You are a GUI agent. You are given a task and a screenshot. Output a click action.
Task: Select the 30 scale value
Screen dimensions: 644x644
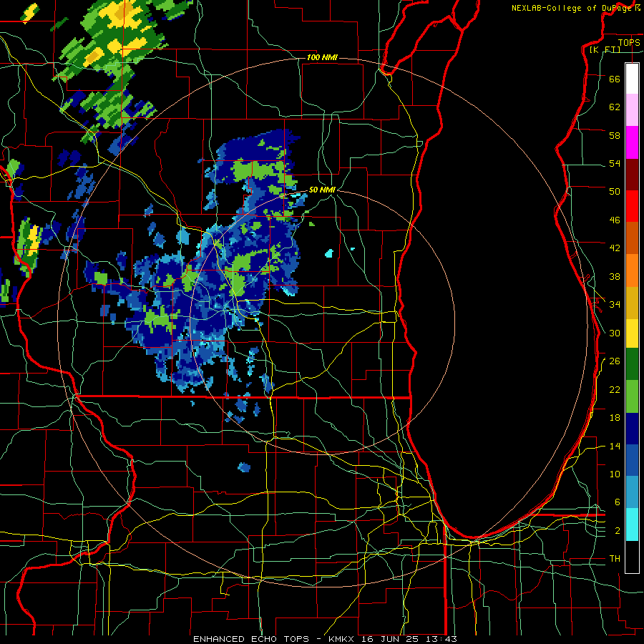click(615, 333)
